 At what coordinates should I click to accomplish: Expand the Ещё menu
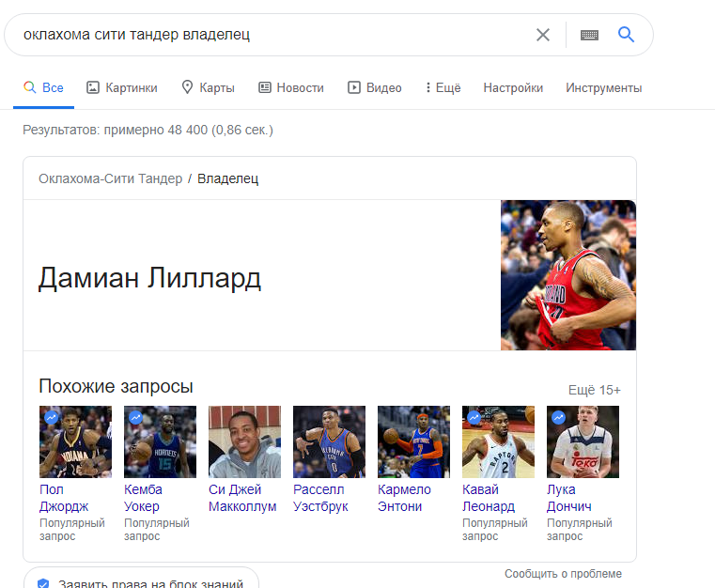(443, 87)
